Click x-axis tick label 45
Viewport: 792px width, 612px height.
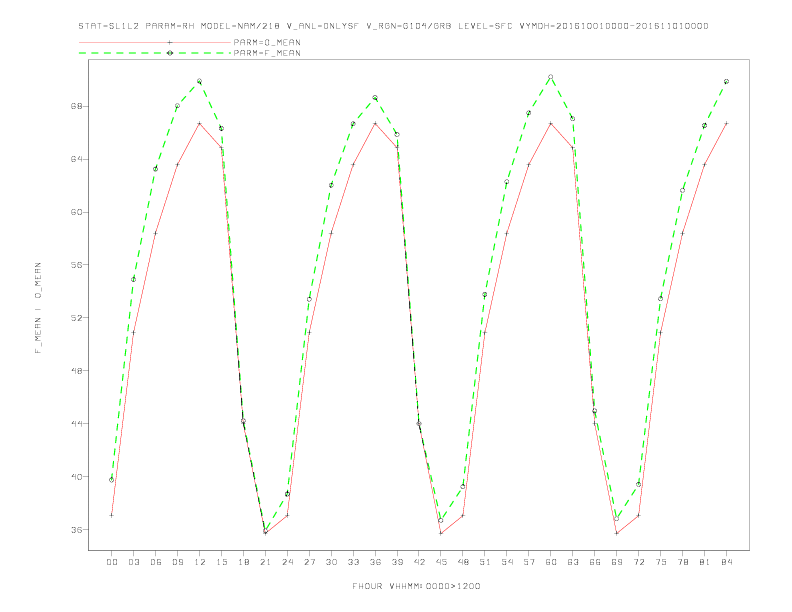pyautogui.click(x=441, y=562)
